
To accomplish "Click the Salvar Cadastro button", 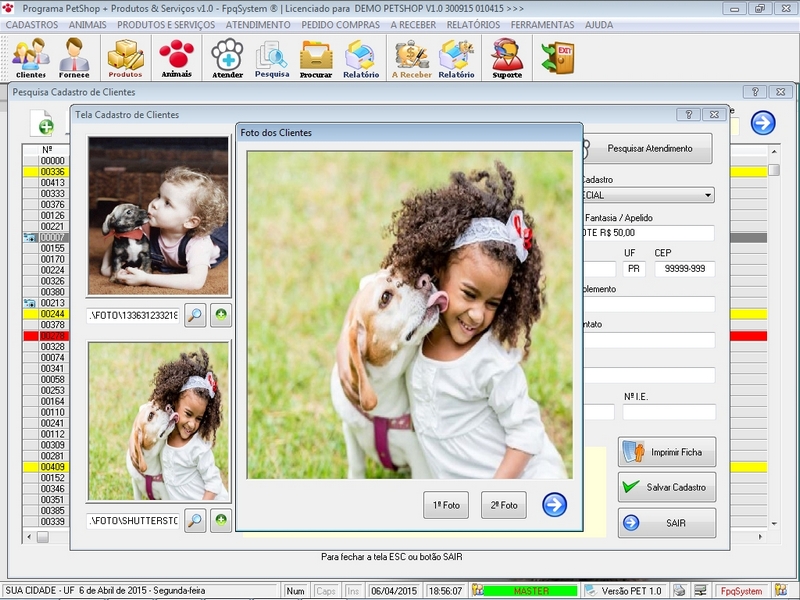I will pos(667,487).
